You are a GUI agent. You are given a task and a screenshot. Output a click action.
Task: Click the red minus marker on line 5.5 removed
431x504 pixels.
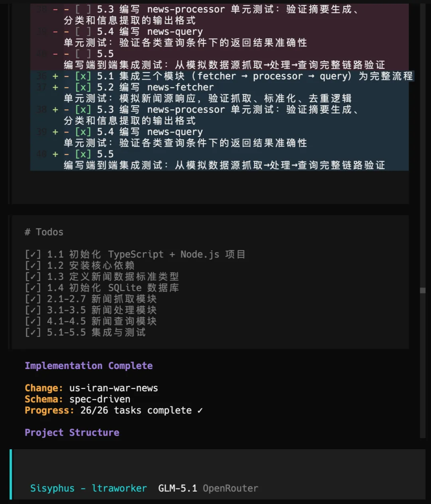pos(55,54)
